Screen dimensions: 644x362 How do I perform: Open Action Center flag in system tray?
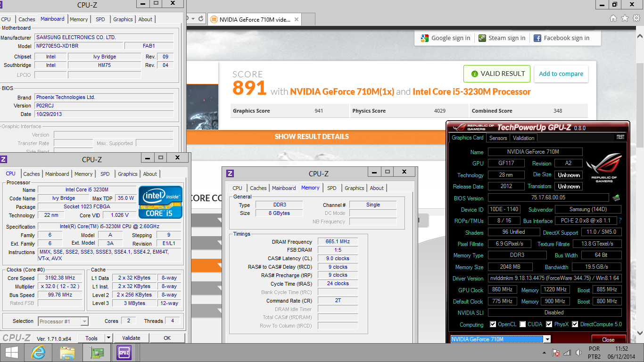[x=556, y=353]
